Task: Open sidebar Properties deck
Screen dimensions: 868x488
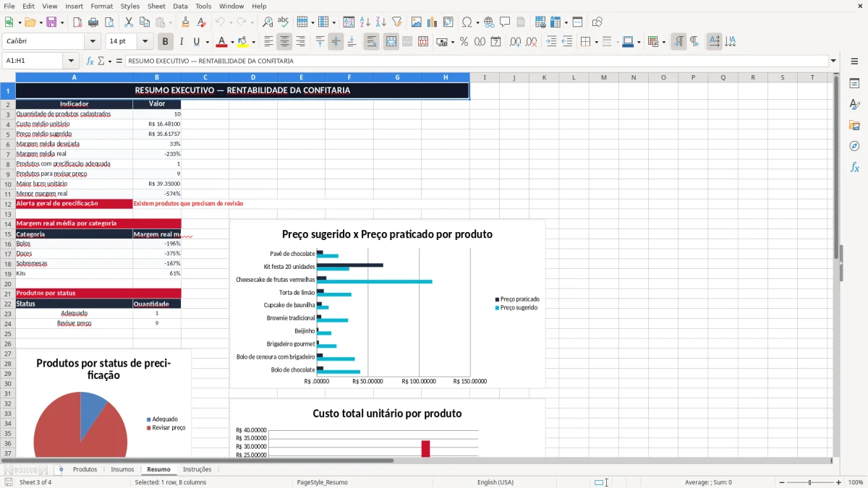Action: tap(854, 84)
